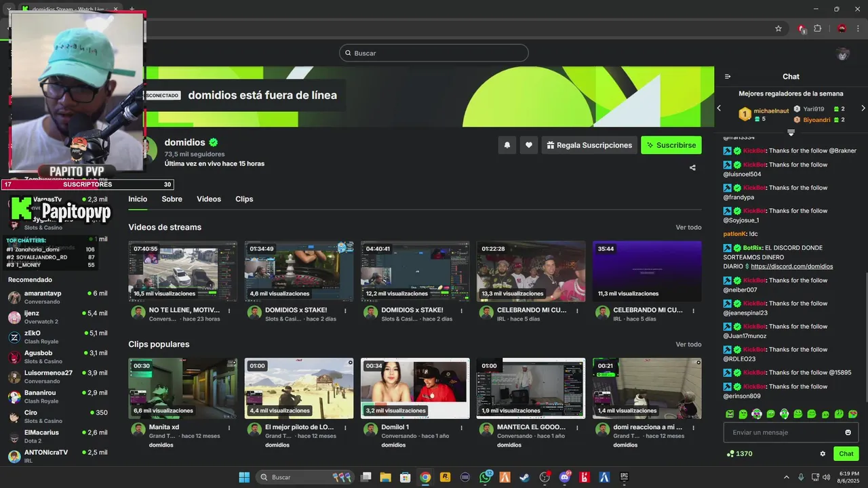
Task: Click recommended channel zEkO
Action: pyautogui.click(x=58, y=338)
